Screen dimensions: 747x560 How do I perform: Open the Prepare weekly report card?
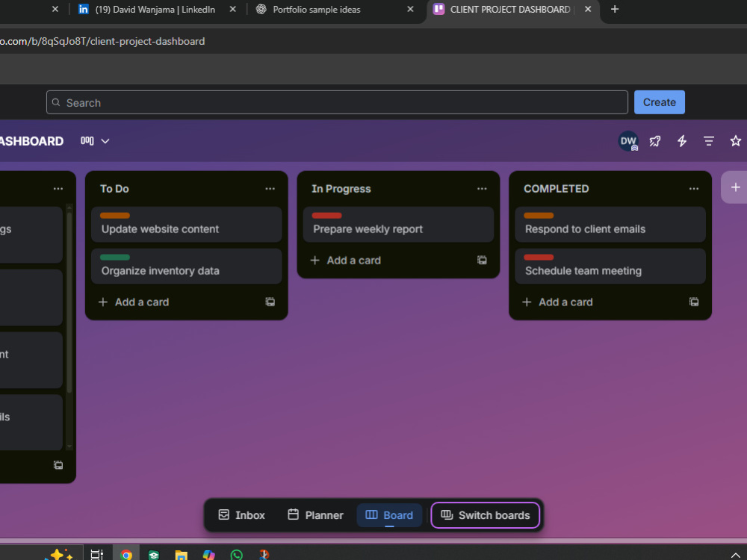[398, 225]
